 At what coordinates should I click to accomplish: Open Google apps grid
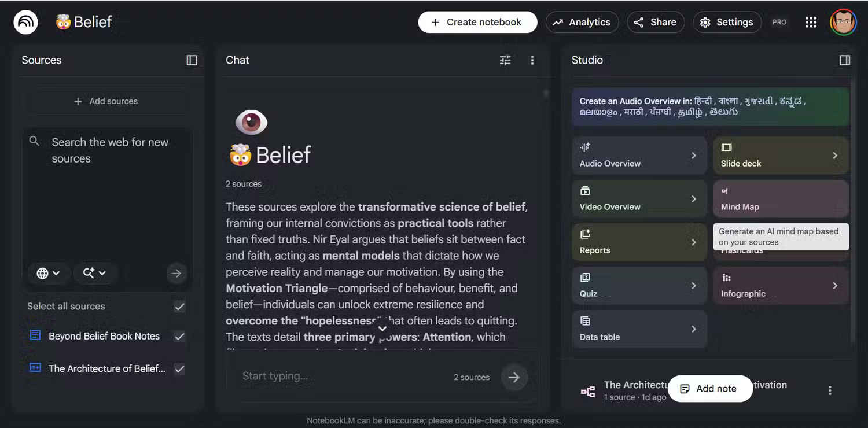[x=811, y=23]
